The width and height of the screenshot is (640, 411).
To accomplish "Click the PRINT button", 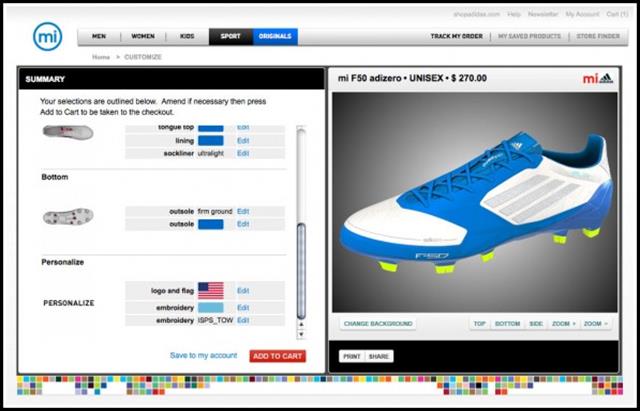I will [352, 356].
